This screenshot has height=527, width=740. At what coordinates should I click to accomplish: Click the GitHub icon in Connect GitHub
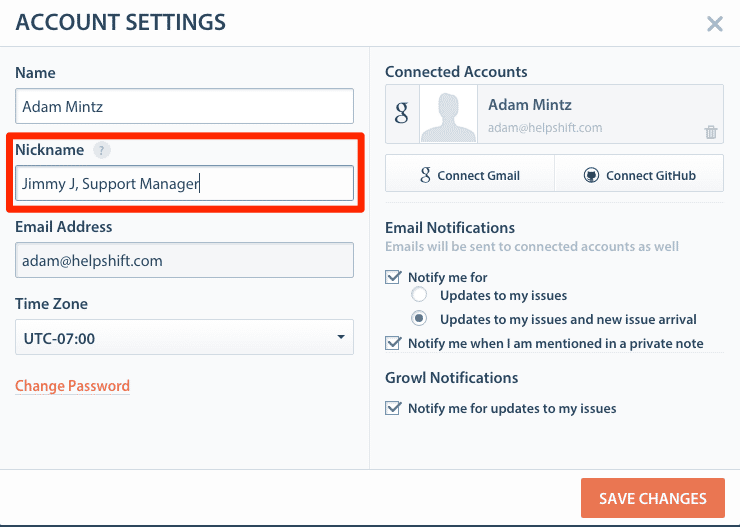point(591,175)
